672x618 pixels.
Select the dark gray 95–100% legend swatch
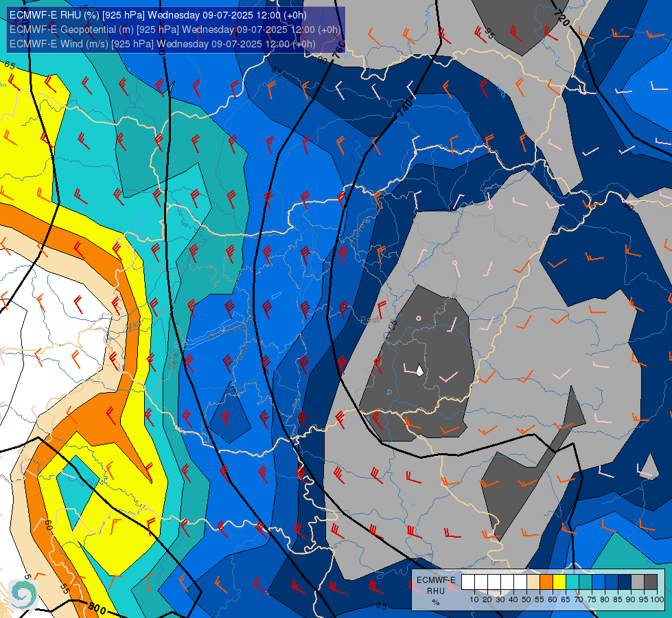[651, 582]
